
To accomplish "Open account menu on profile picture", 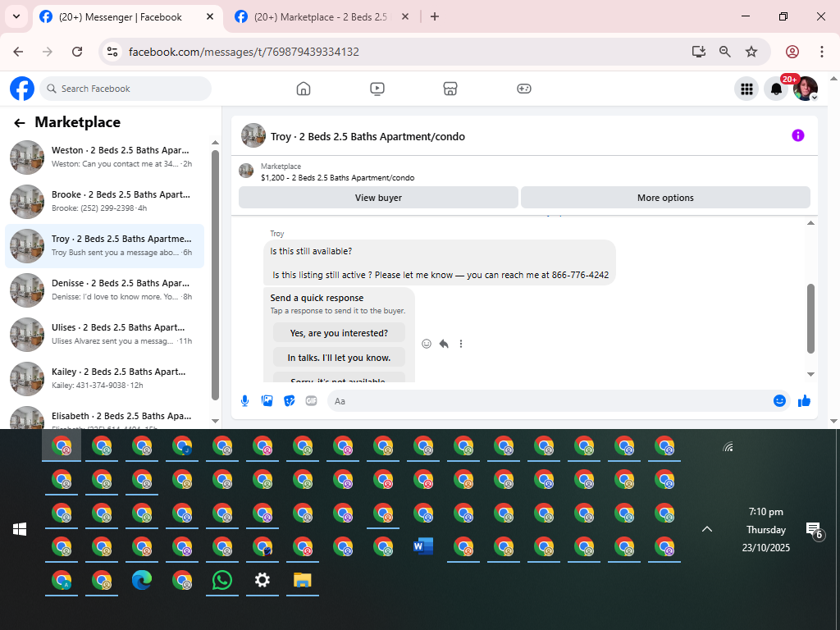I will pyautogui.click(x=806, y=89).
